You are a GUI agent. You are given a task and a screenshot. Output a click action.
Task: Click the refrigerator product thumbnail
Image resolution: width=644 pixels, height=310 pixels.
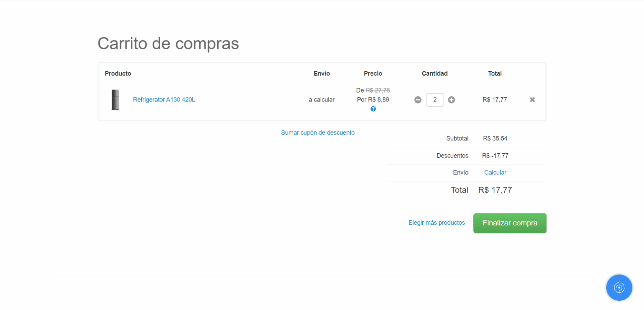pyautogui.click(x=115, y=100)
